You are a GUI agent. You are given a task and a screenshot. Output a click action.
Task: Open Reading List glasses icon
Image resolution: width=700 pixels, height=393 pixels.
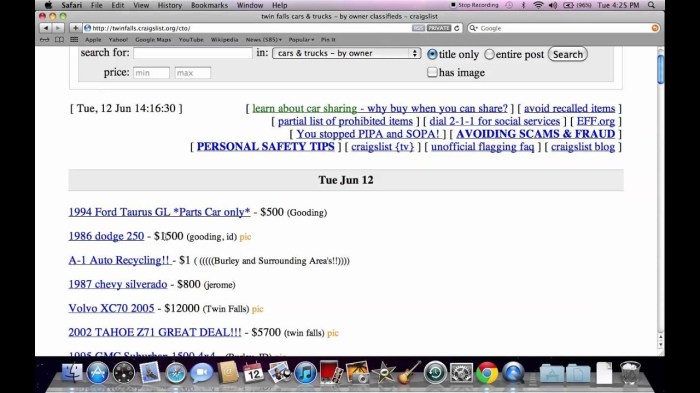(x=45, y=40)
